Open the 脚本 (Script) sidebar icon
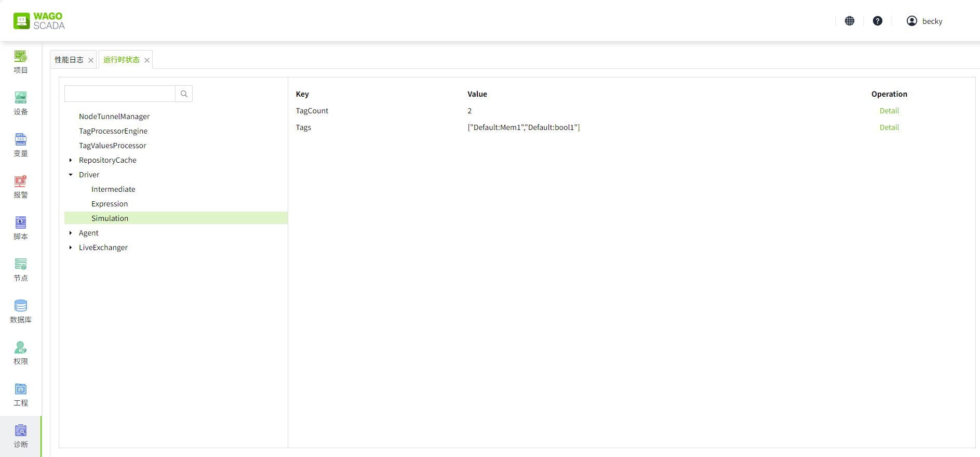The width and height of the screenshot is (980, 457). (21, 228)
